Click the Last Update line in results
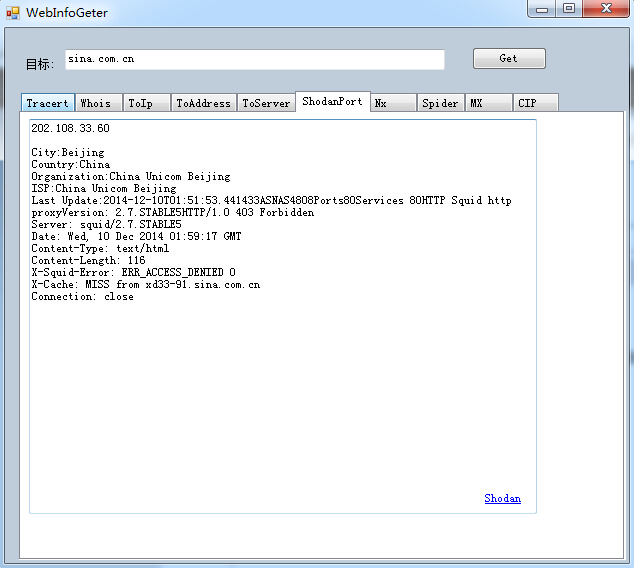Image resolution: width=634 pixels, height=568 pixels. (271, 201)
